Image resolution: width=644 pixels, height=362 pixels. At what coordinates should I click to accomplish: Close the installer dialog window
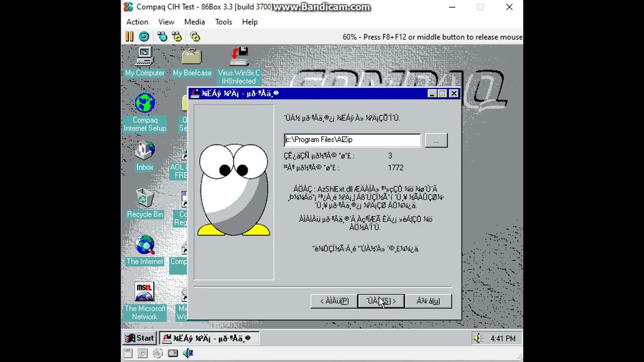[454, 94]
